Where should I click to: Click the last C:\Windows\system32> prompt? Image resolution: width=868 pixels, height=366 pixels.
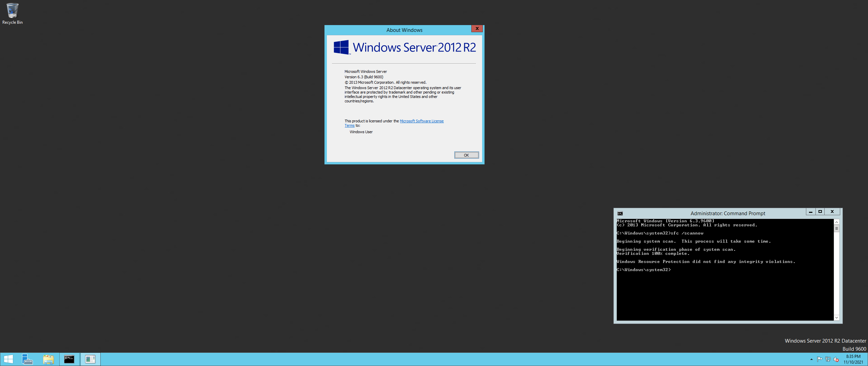coord(644,270)
